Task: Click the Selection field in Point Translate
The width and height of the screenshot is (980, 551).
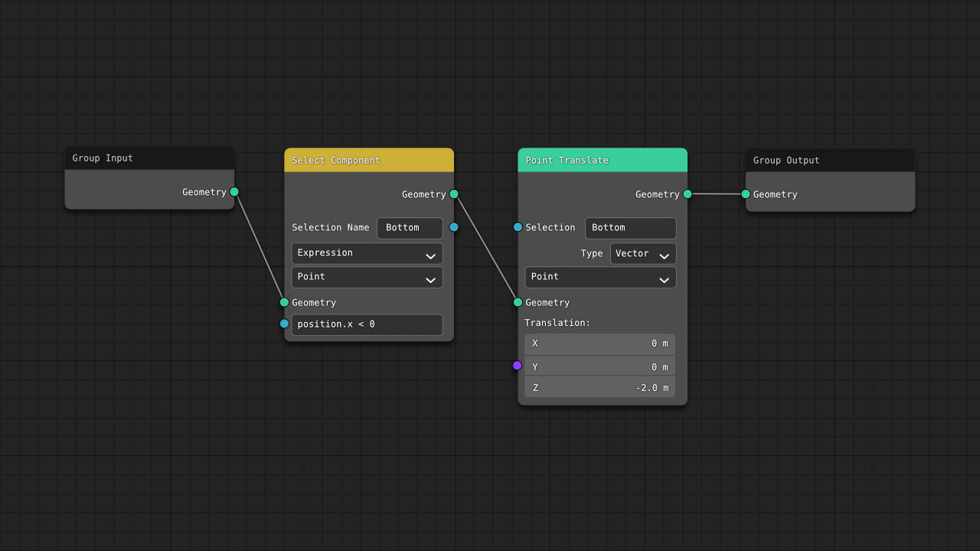Action: tap(630, 228)
